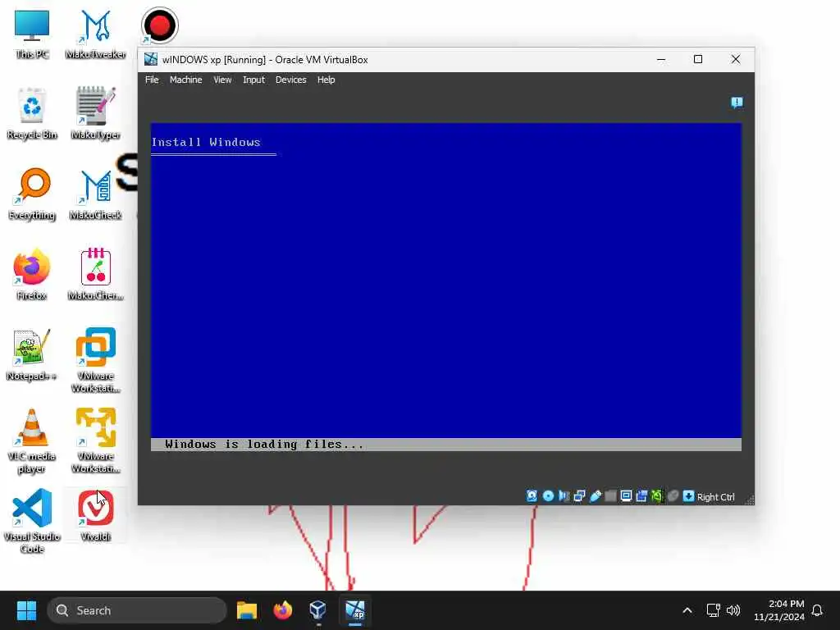The width and height of the screenshot is (840, 630).
Task: Click the recording indicator in VirtualBox status bar
Action: [641, 496]
